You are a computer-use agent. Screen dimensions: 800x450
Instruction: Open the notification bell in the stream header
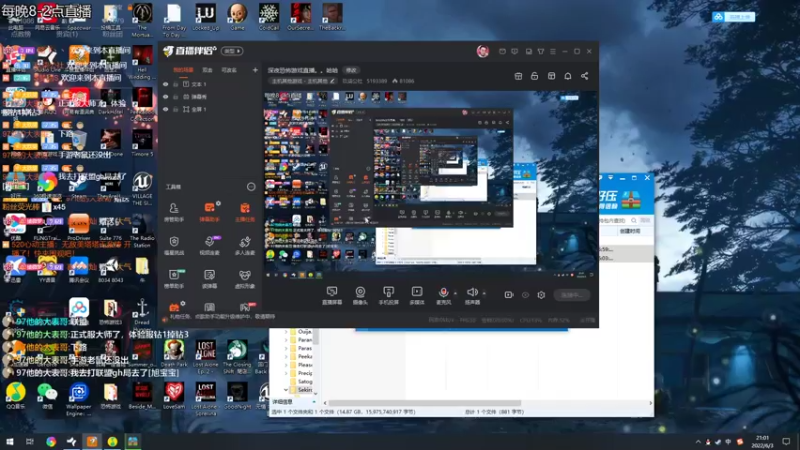568,76
